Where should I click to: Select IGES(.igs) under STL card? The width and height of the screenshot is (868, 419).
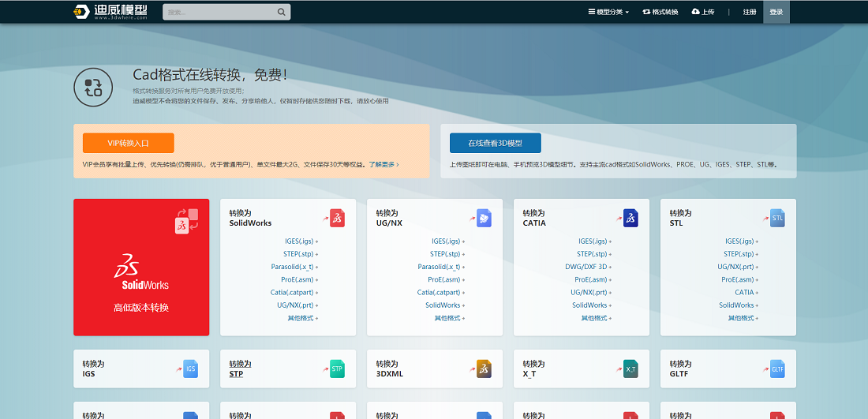[742, 241]
